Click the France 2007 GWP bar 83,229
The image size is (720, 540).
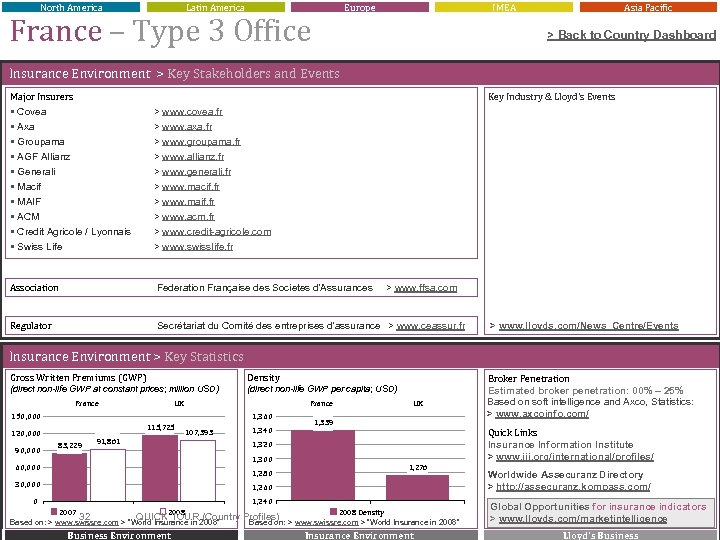tap(69, 477)
